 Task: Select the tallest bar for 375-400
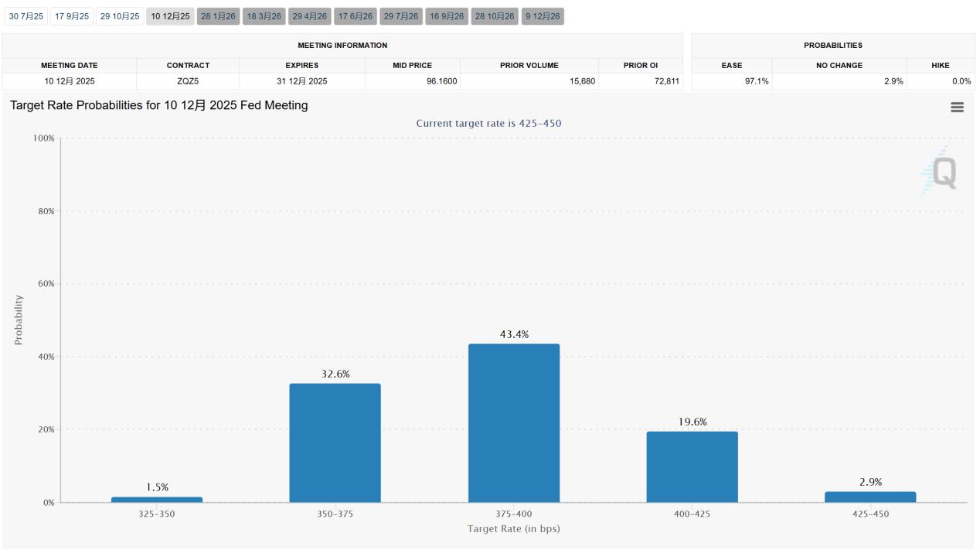coord(514,423)
